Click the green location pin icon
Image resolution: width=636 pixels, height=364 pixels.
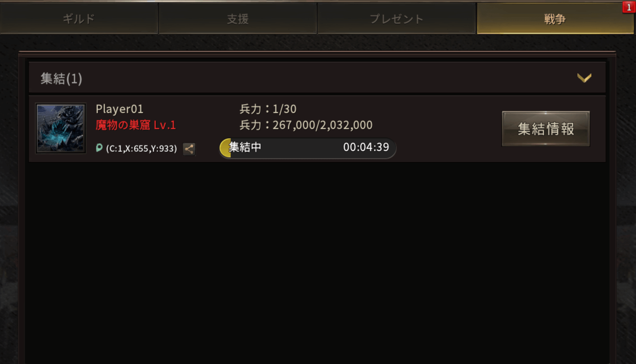(99, 148)
